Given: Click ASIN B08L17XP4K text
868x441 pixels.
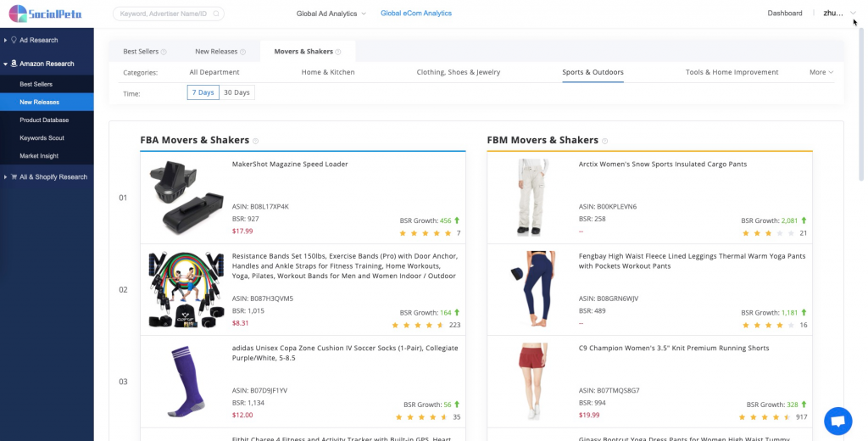Looking at the screenshot, I should tap(260, 207).
